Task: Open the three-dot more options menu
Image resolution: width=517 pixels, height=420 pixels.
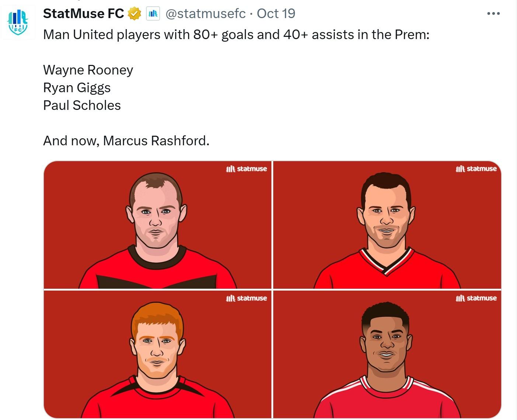Action: pos(493,14)
